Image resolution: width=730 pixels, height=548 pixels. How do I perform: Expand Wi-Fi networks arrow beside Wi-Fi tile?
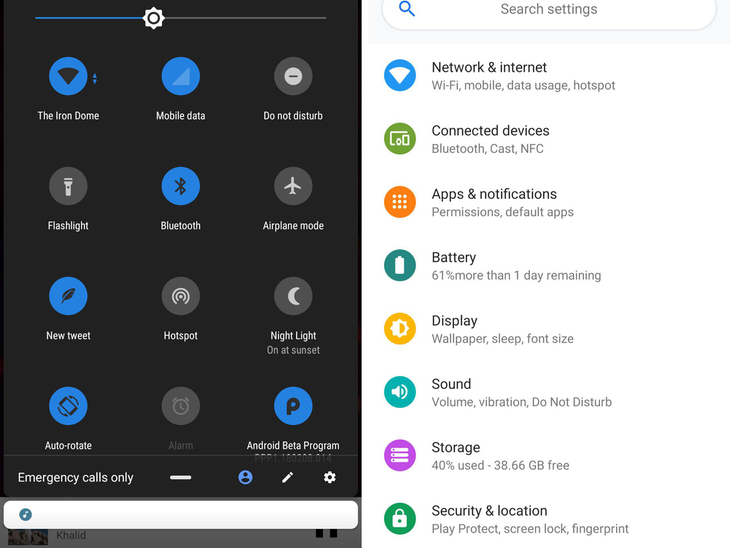pyautogui.click(x=95, y=78)
